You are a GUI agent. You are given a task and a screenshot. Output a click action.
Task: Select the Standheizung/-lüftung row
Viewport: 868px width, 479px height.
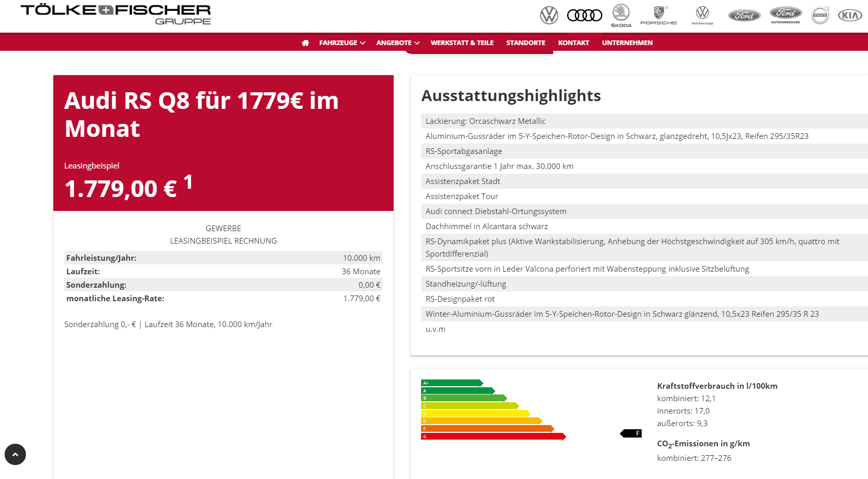click(x=644, y=284)
